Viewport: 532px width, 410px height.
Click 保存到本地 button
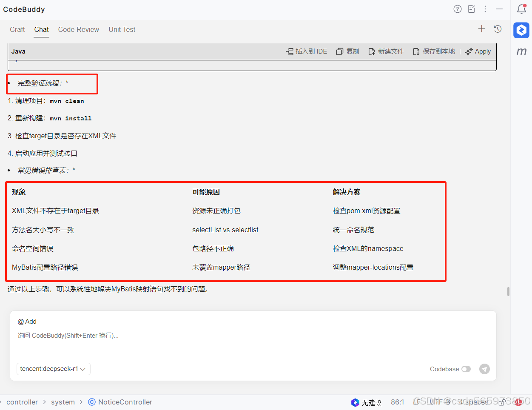click(434, 51)
